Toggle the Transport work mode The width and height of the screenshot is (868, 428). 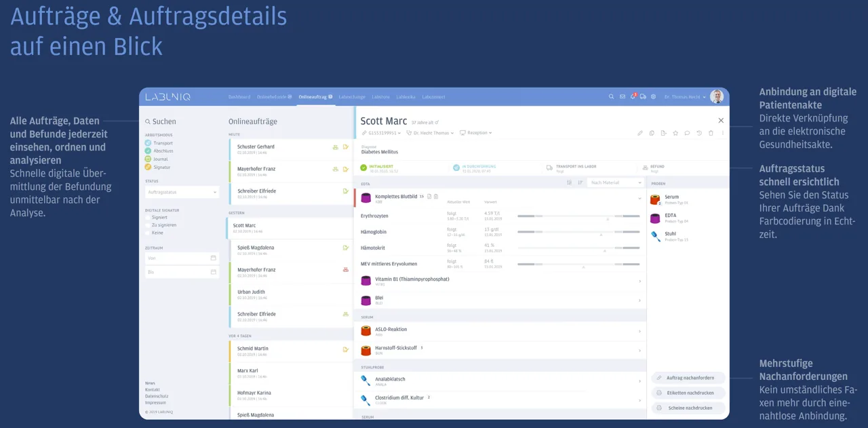tap(159, 143)
